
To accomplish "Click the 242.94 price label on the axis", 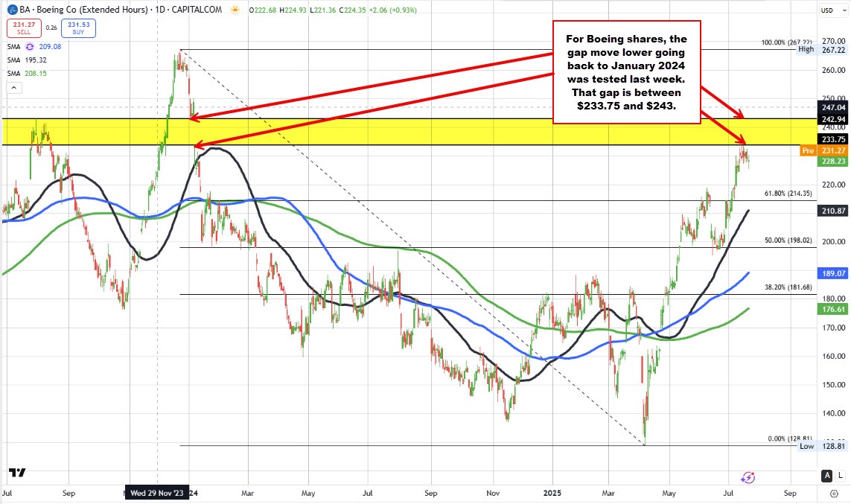I will (x=833, y=119).
